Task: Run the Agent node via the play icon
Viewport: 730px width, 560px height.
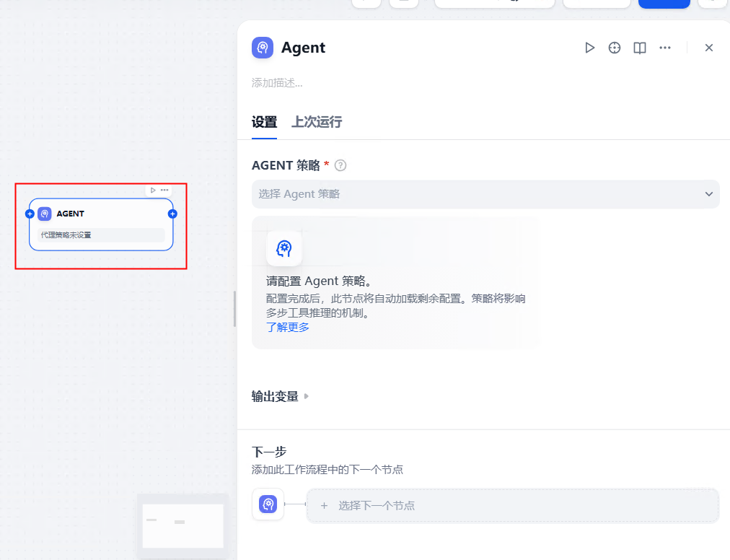Action: point(589,48)
